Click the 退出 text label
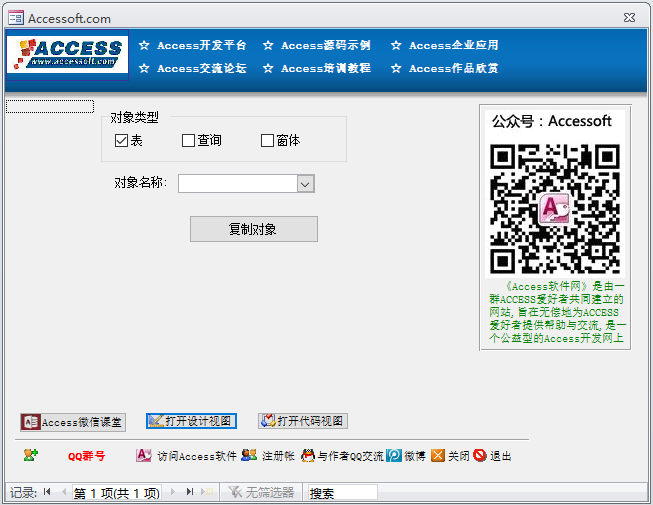This screenshot has width=653, height=505. coord(501,456)
